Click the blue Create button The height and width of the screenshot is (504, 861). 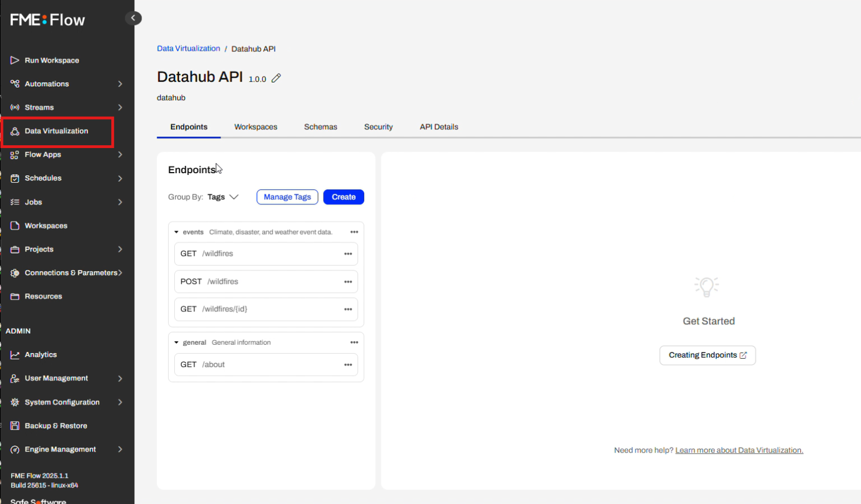(x=343, y=197)
